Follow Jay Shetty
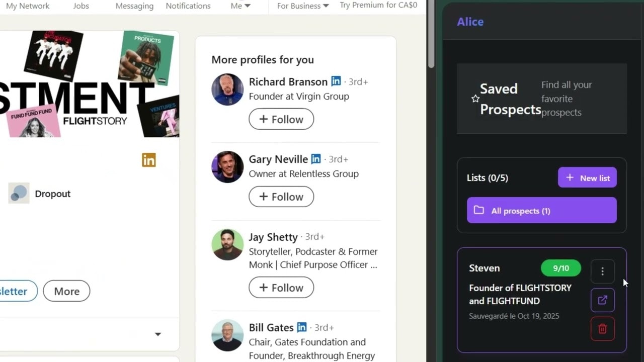644x362 pixels. (281, 288)
